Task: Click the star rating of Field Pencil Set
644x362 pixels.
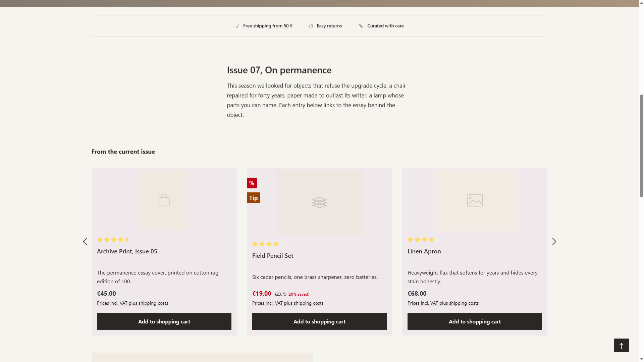Action: coord(269,244)
